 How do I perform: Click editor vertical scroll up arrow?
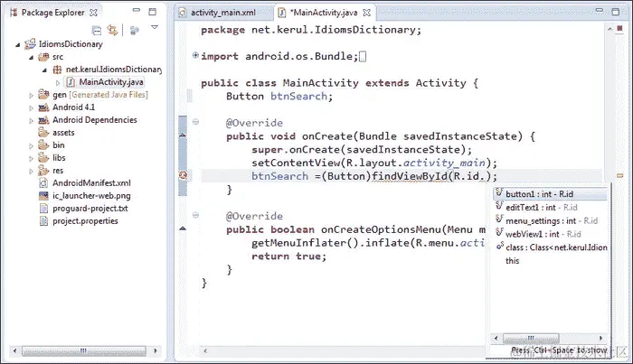609,29
